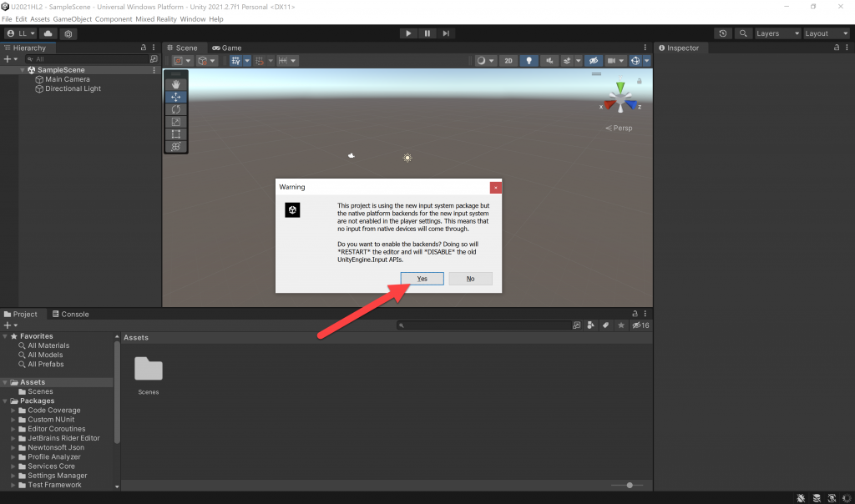Start Play mode
Screen dimensions: 855x504
point(408,33)
